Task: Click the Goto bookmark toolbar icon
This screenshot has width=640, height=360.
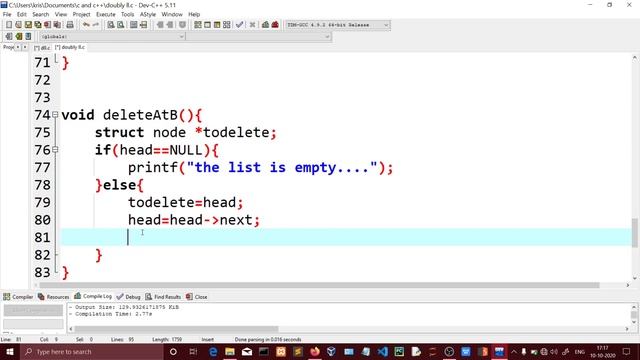Action: pyautogui.click(x=28, y=36)
